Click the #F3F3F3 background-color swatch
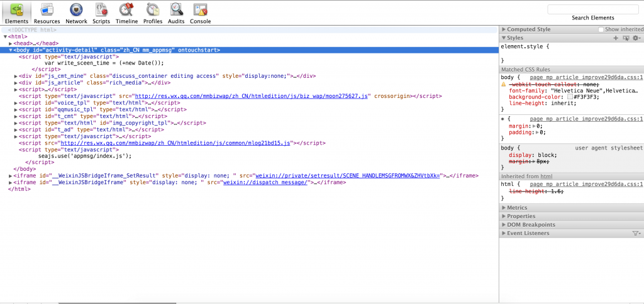Viewport: 644px width, 304px height. (569, 97)
